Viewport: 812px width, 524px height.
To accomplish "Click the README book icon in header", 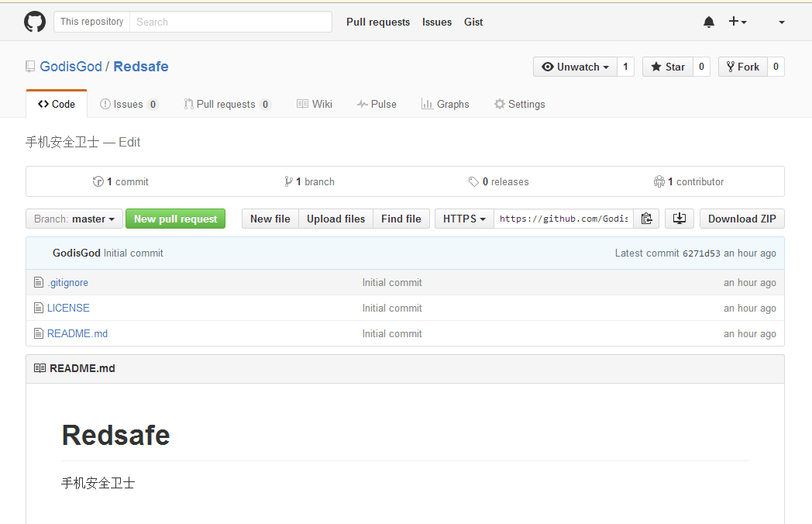I will point(40,368).
